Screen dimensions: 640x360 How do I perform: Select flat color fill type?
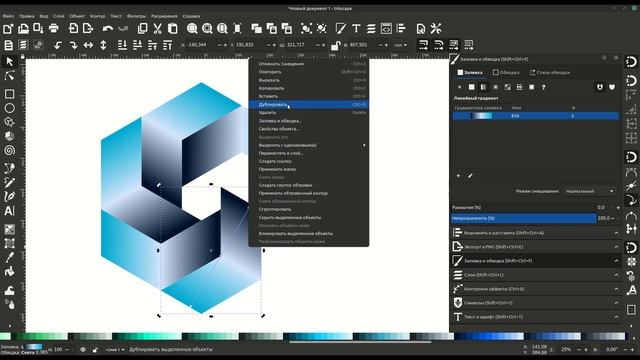pos(471,87)
